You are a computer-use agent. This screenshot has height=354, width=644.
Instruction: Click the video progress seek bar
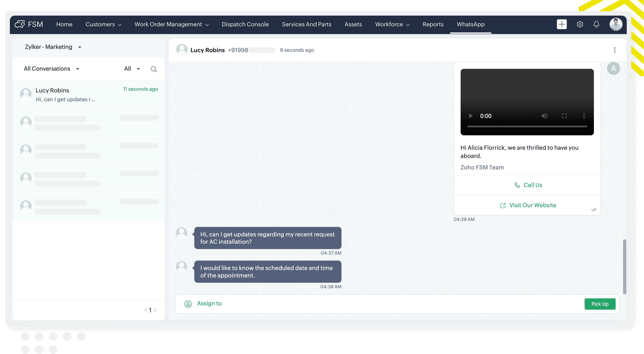point(527,126)
